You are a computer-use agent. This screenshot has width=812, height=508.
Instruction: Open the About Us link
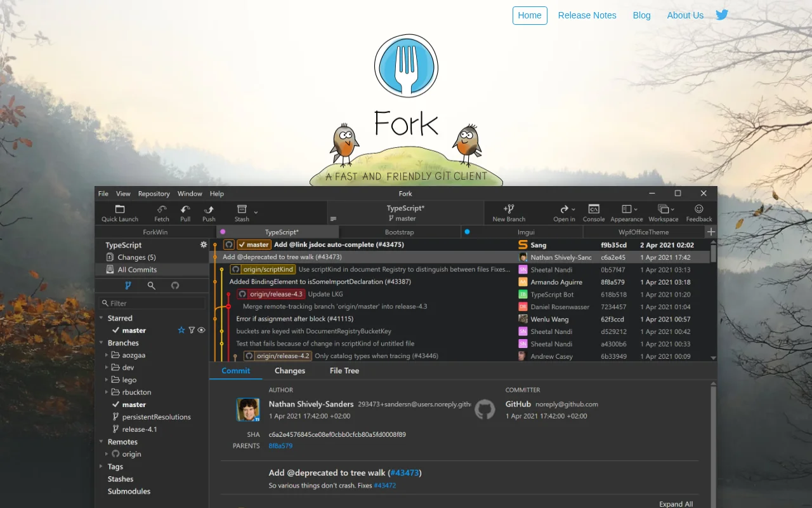click(685, 15)
